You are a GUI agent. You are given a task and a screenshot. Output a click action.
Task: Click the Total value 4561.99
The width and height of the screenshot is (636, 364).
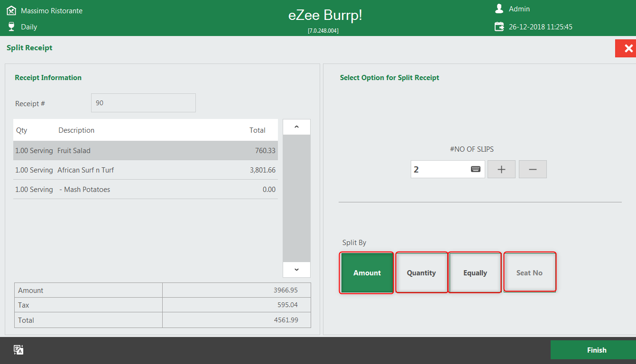tap(286, 320)
